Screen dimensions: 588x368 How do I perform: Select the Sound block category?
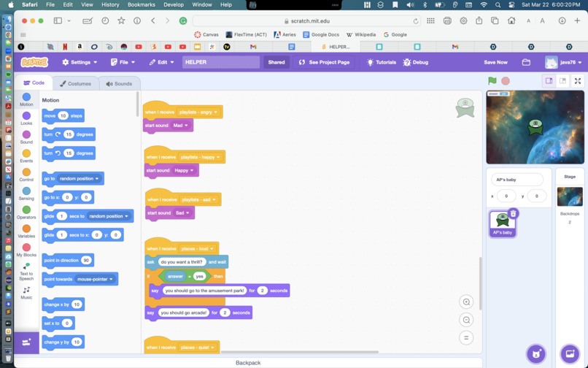(26, 137)
